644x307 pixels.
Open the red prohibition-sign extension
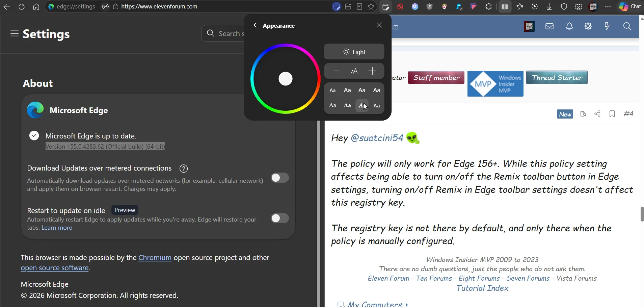click(400, 6)
